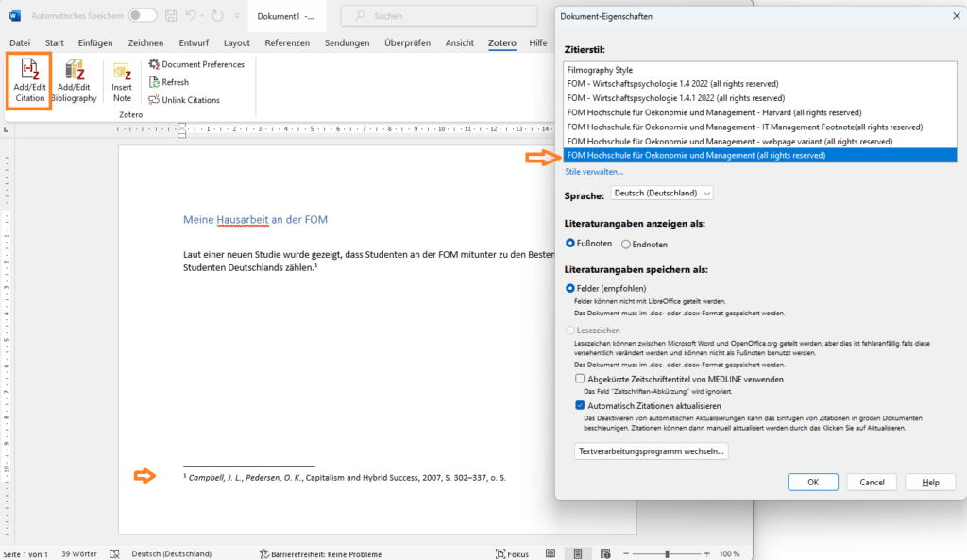Select the Add/Edit Citation tool
The image size is (967, 560).
coord(28,82)
